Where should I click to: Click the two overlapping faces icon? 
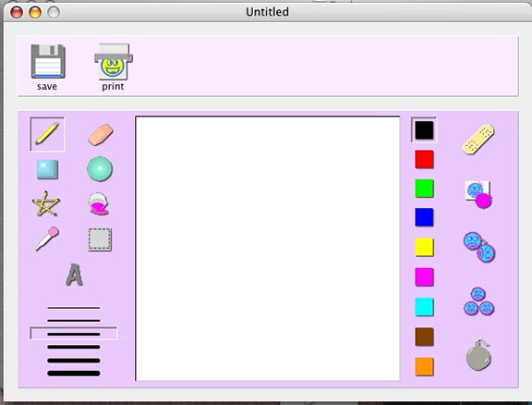[479, 248]
